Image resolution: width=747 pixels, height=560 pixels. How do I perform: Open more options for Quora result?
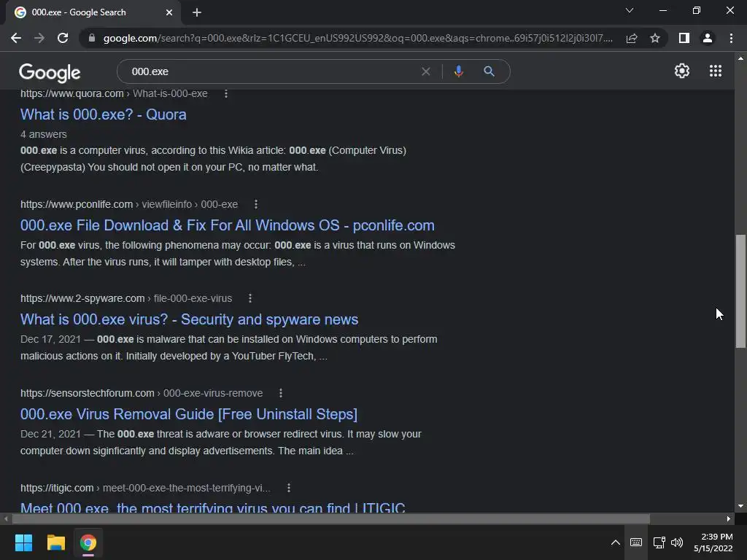226,93
